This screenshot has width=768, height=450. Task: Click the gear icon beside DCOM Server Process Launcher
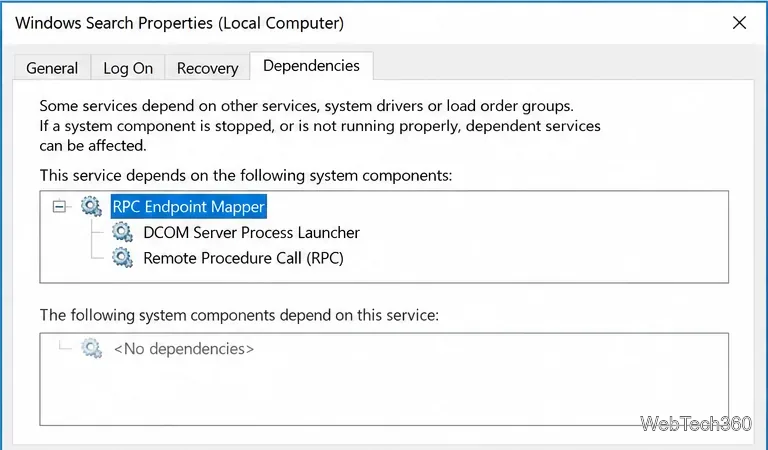(122, 233)
